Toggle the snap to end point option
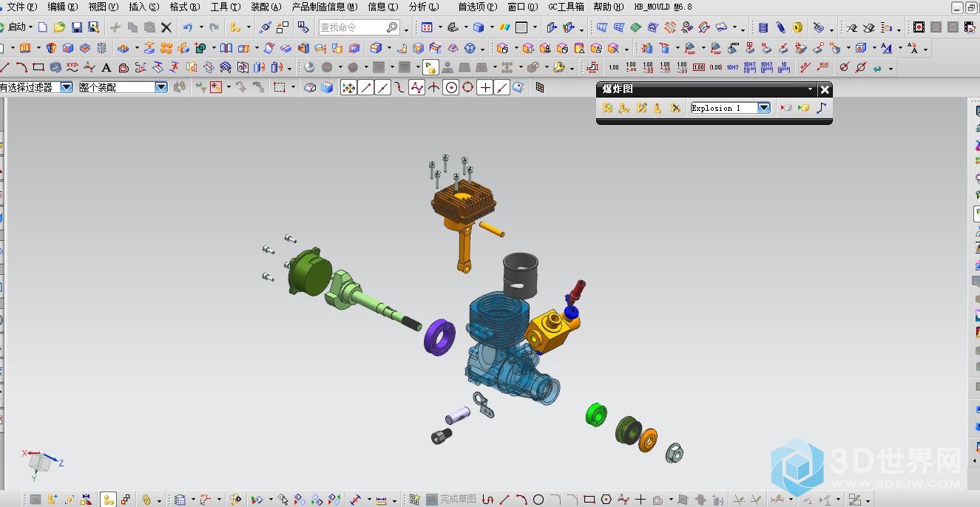 (365, 87)
